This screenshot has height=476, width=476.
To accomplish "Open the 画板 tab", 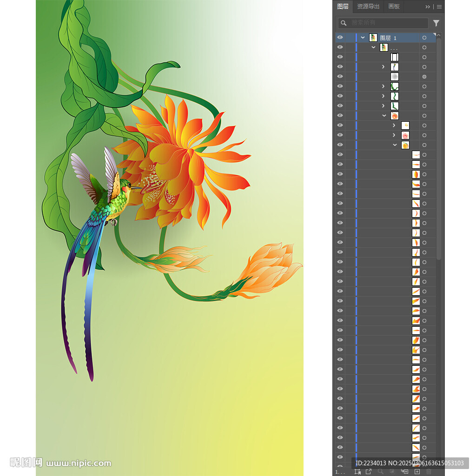I will [x=394, y=7].
